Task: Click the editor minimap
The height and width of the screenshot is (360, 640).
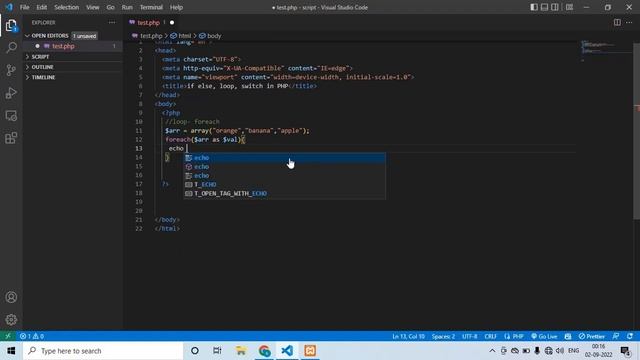Action: tap(606, 51)
